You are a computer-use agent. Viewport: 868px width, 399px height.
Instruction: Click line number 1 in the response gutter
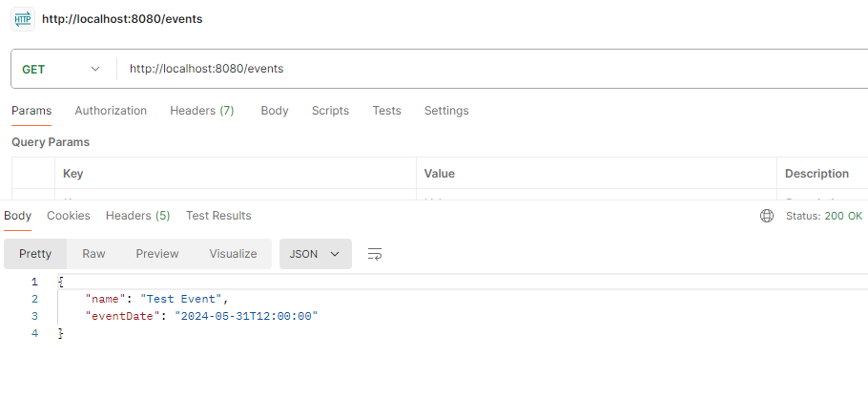click(35, 283)
